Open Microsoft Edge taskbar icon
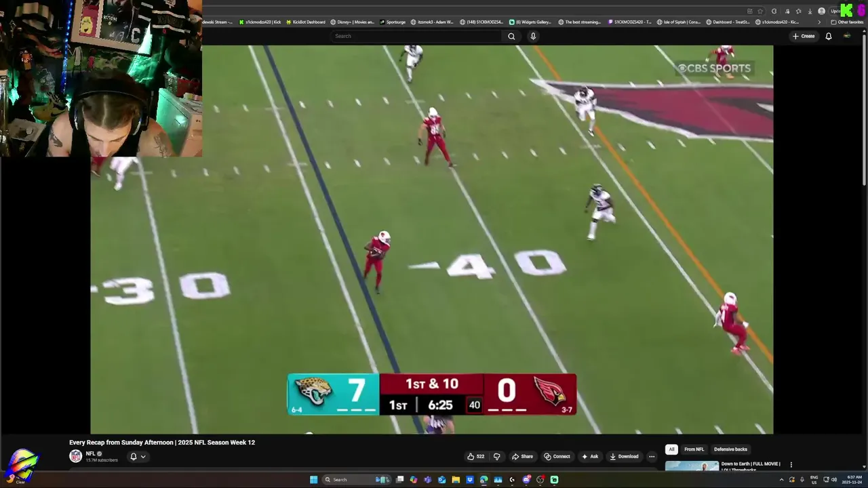This screenshot has width=868, height=488. coord(484,479)
